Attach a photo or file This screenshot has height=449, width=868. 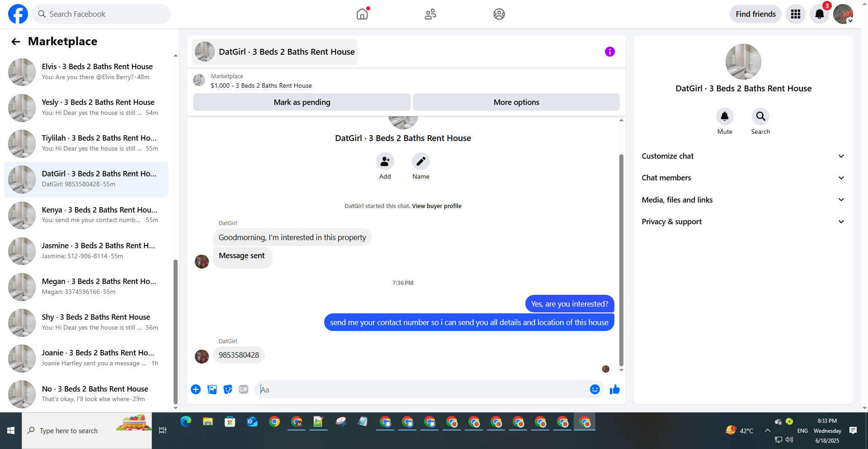(212, 389)
